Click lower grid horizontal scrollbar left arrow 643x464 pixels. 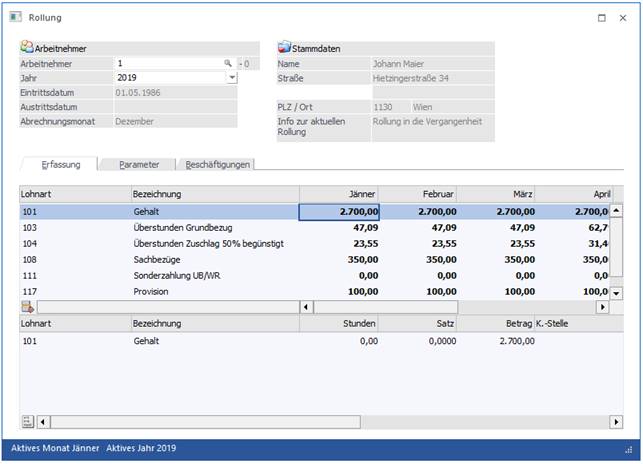tap(43, 422)
